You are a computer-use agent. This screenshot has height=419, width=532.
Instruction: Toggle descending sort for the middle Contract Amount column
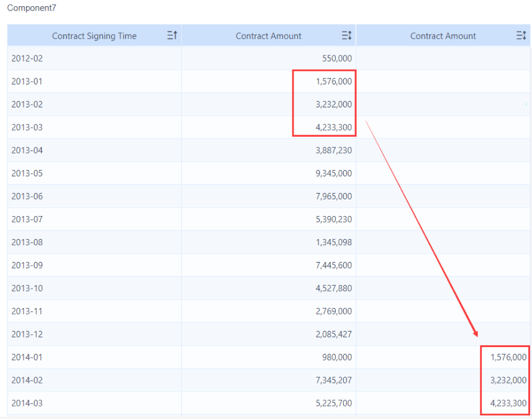pos(346,35)
